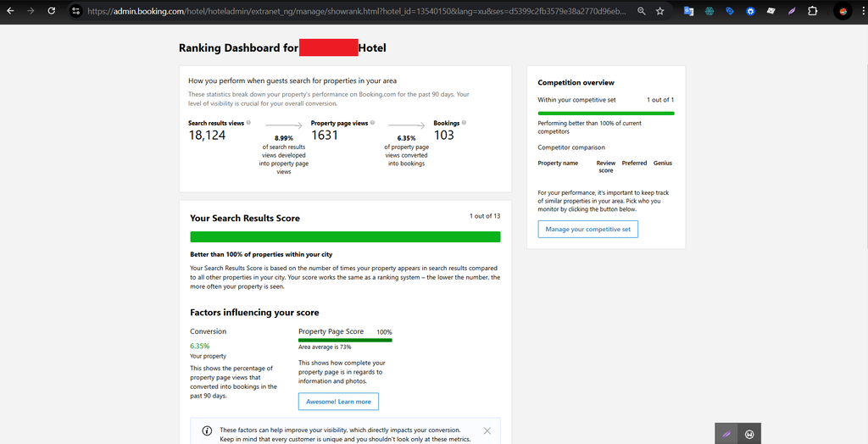Open the Extensions puzzle-piece menu
This screenshot has width=868, height=444.
pos(812,11)
